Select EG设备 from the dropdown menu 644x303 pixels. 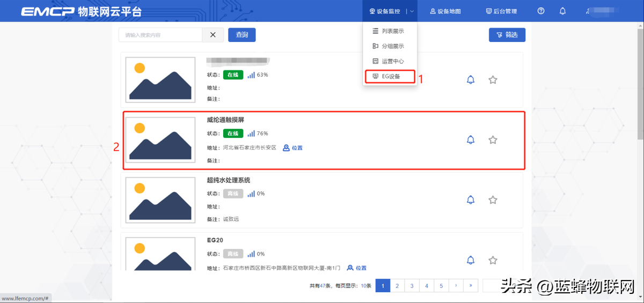click(x=390, y=77)
